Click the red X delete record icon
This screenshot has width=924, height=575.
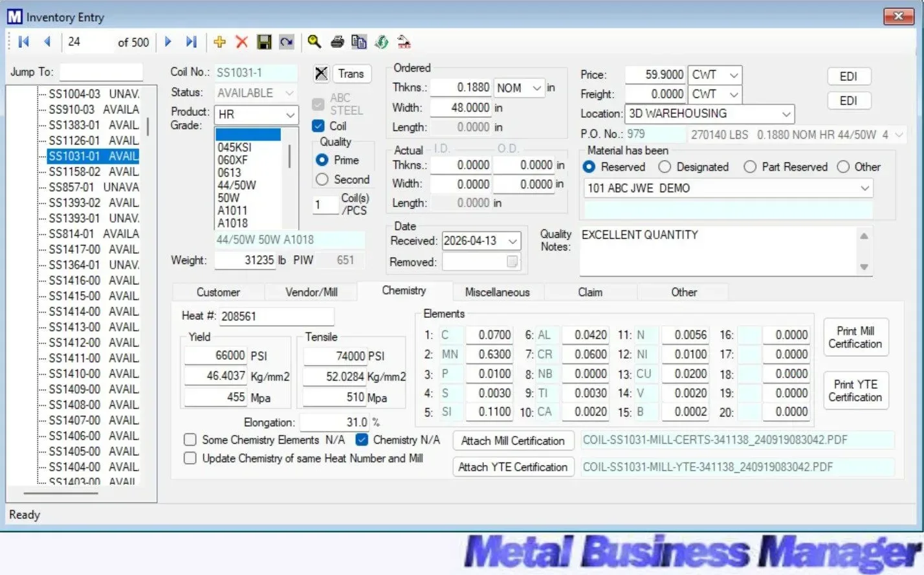pyautogui.click(x=241, y=41)
